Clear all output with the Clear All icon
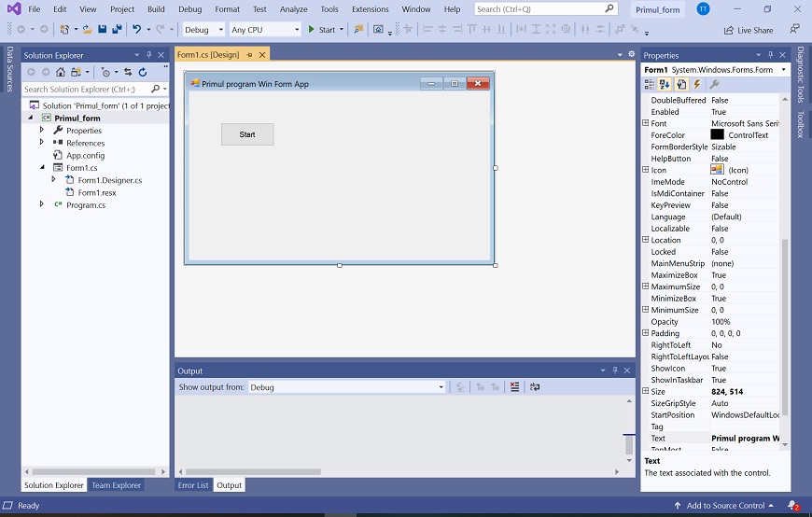The image size is (812, 517). click(x=514, y=387)
